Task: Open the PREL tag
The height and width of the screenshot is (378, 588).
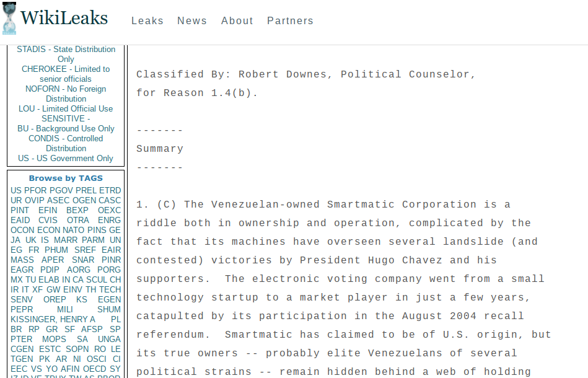Action: point(86,190)
